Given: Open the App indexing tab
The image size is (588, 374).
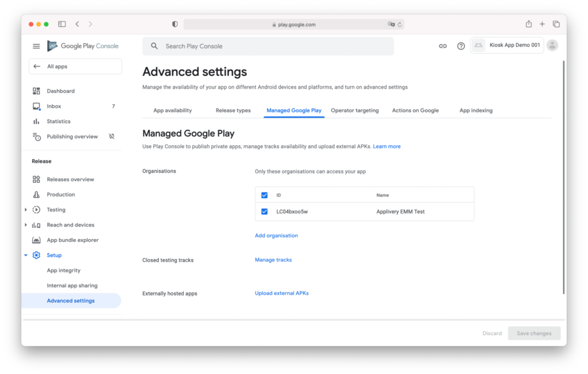Looking at the screenshot, I should [x=475, y=110].
